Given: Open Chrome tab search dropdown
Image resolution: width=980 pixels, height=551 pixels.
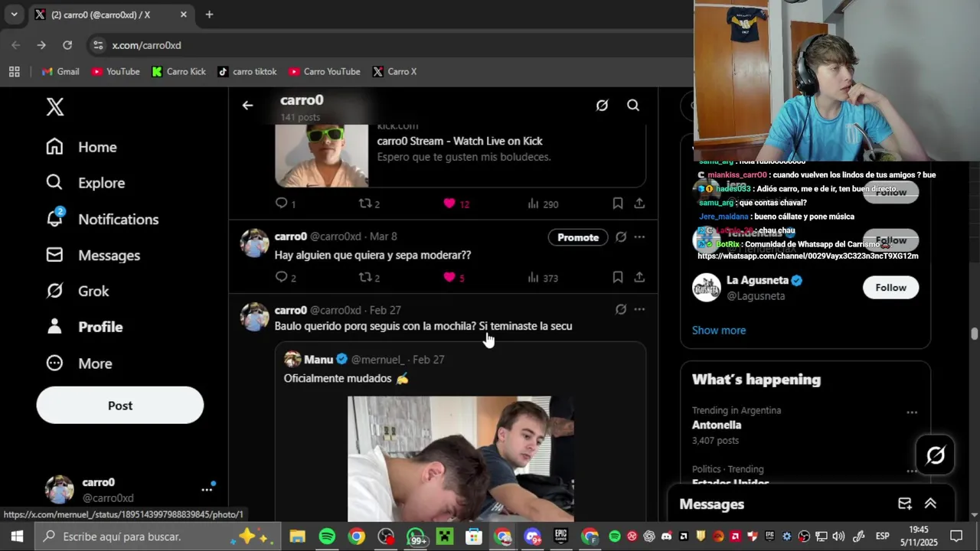Looking at the screenshot, I should point(14,15).
